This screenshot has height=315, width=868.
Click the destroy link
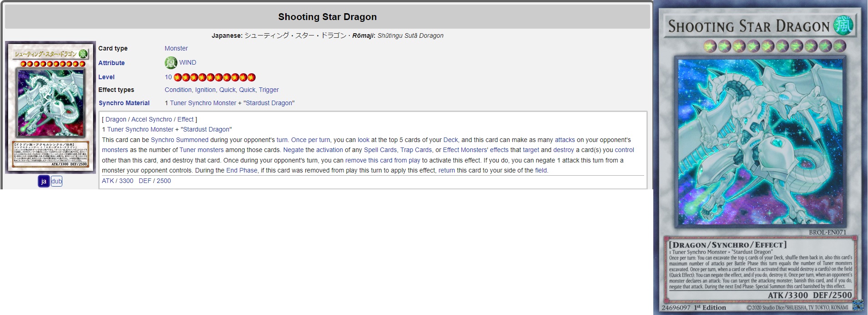tap(564, 150)
